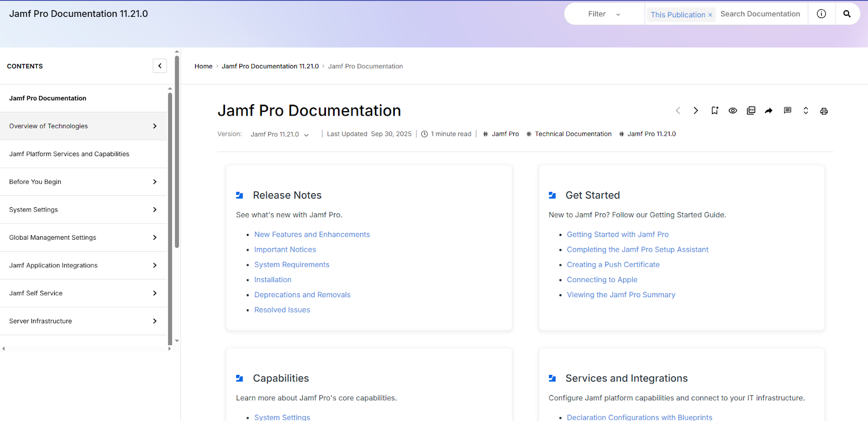Viewport: 868px width, 421px height.
Task: Remove the This Publication search filter
Action: (710, 15)
